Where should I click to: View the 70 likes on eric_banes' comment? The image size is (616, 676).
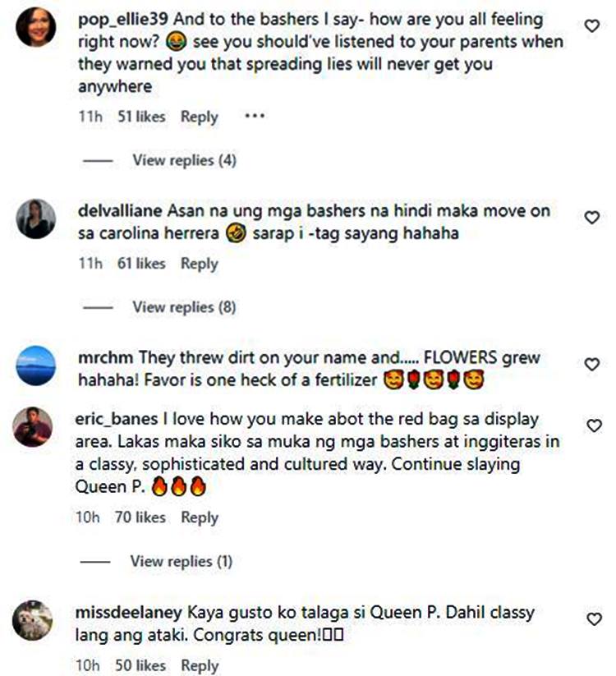(140, 517)
